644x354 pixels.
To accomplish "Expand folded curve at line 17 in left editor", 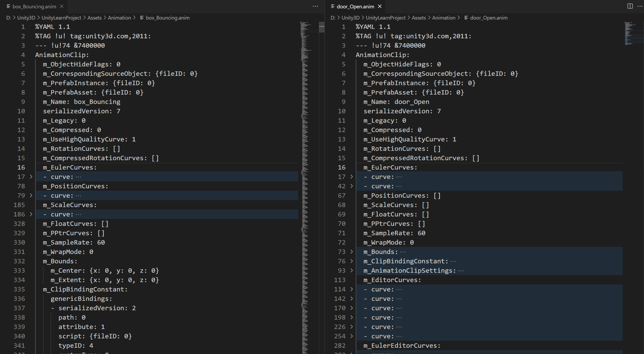I will pyautogui.click(x=31, y=177).
